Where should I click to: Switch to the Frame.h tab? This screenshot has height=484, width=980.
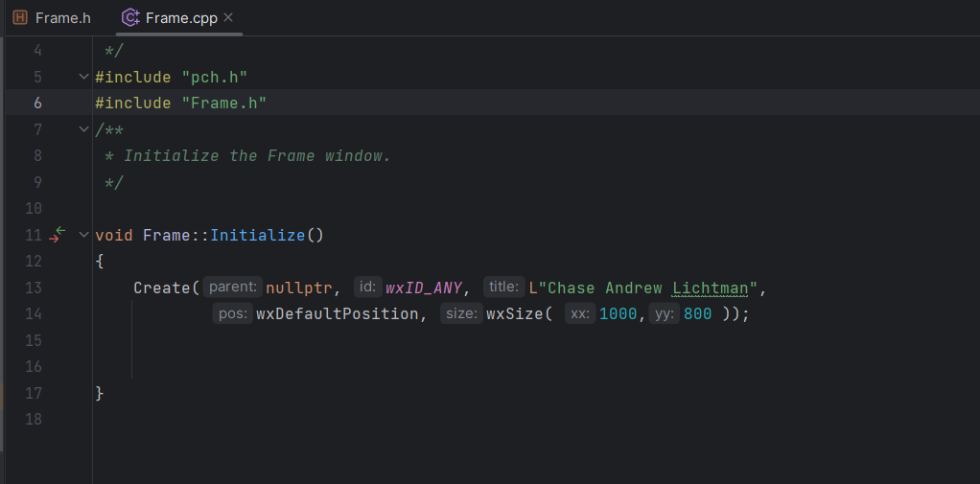(61, 18)
